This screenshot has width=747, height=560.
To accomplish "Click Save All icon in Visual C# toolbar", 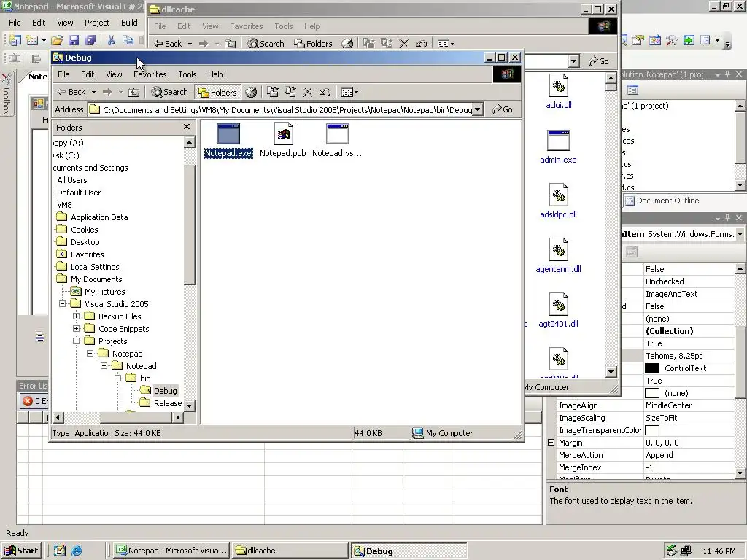I will coord(90,41).
